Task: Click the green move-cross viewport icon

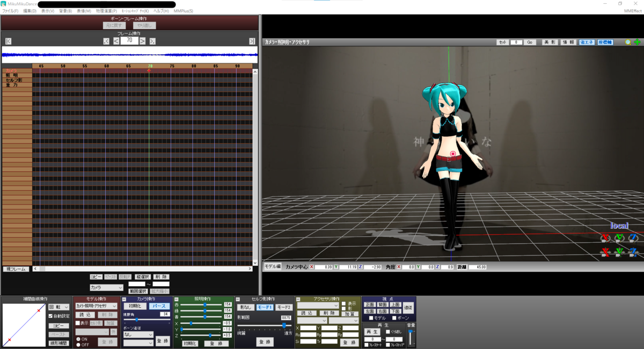Action: (x=637, y=42)
